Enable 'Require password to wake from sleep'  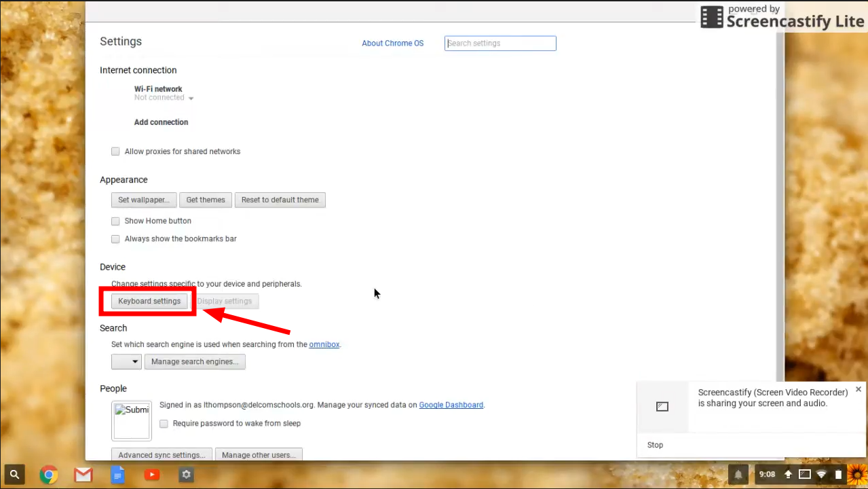(164, 423)
